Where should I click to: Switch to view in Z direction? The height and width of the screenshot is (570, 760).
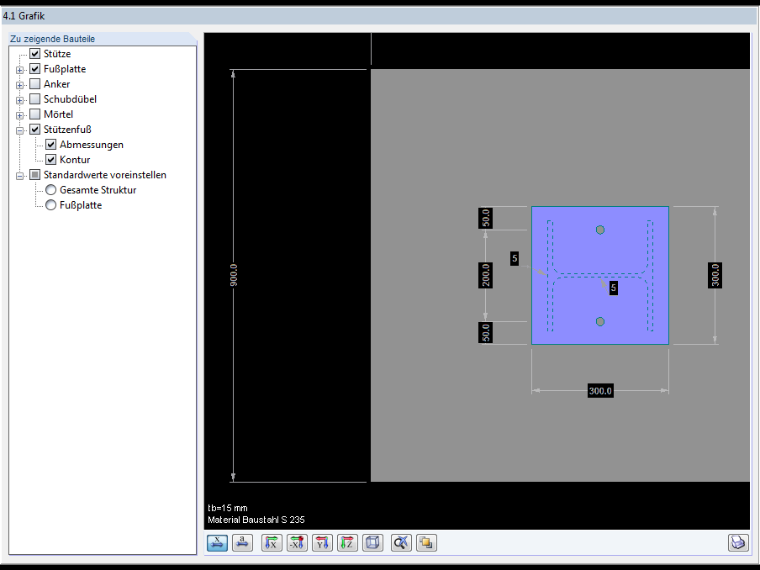[347, 542]
